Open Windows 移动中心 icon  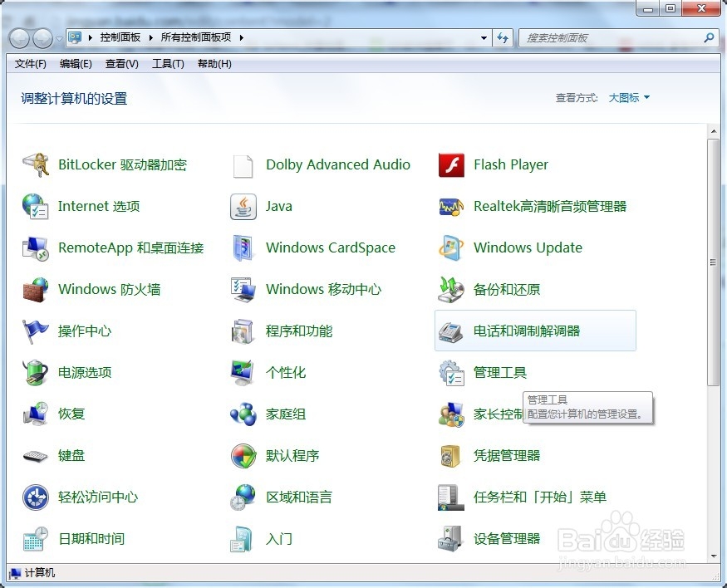point(243,290)
